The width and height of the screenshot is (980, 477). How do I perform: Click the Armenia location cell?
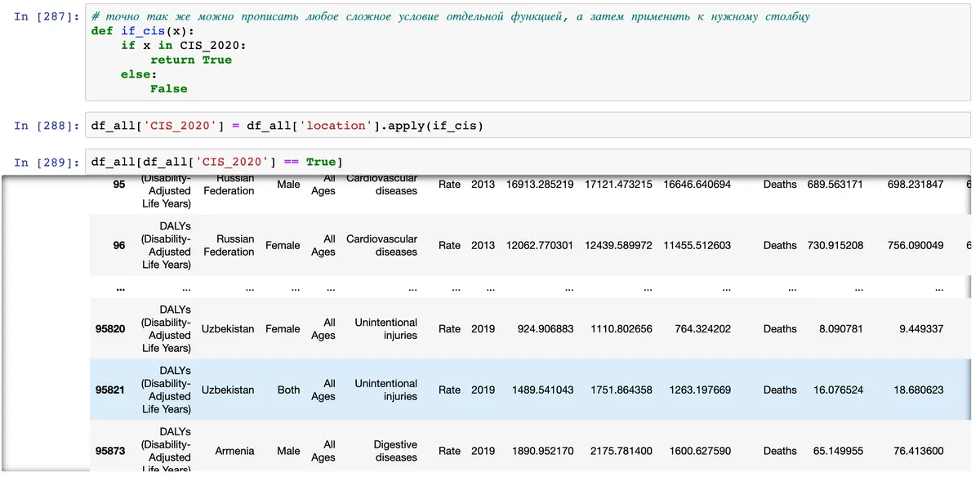point(234,451)
